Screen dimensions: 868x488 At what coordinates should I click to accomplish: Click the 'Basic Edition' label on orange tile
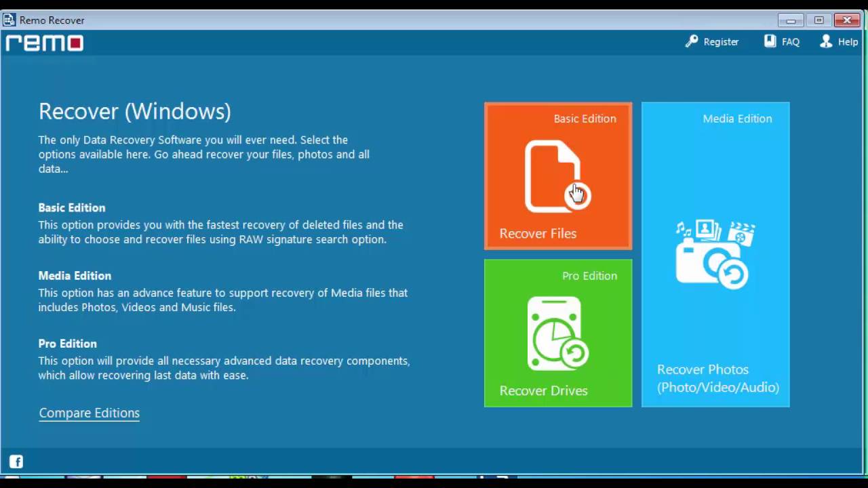coord(585,119)
